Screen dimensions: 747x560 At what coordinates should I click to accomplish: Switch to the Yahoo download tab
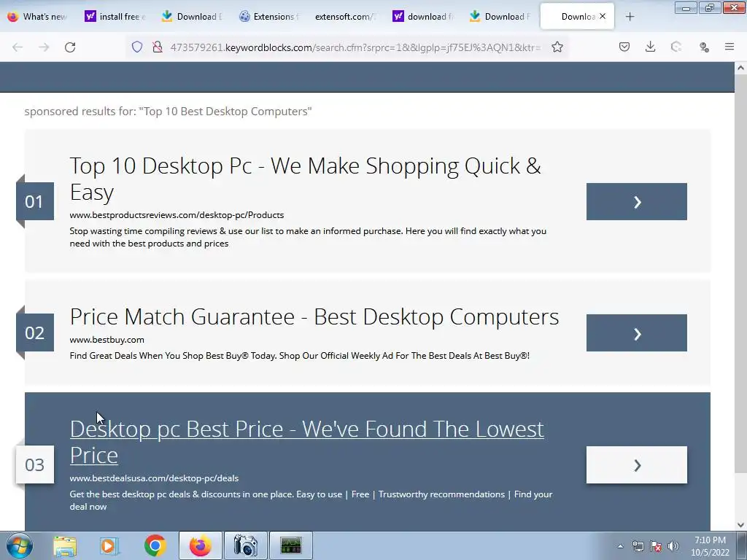click(424, 17)
